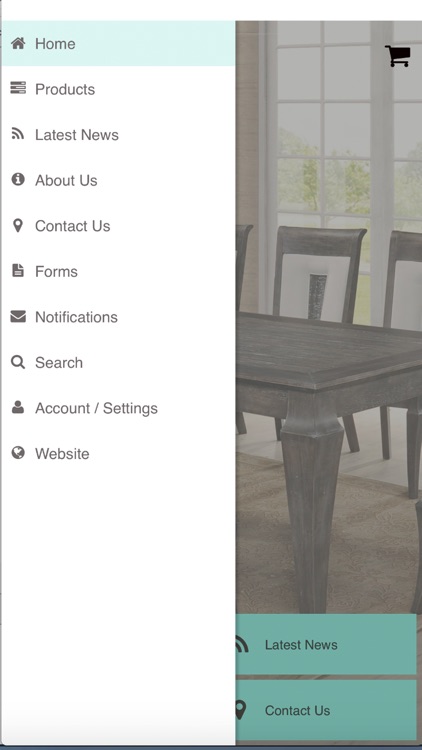The width and height of the screenshot is (422, 750).
Task: Open the shopping cart
Action: pyautogui.click(x=398, y=56)
